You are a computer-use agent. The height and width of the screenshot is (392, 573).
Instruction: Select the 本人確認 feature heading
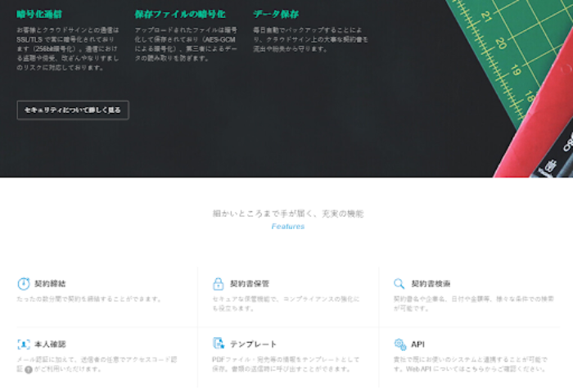(x=49, y=345)
